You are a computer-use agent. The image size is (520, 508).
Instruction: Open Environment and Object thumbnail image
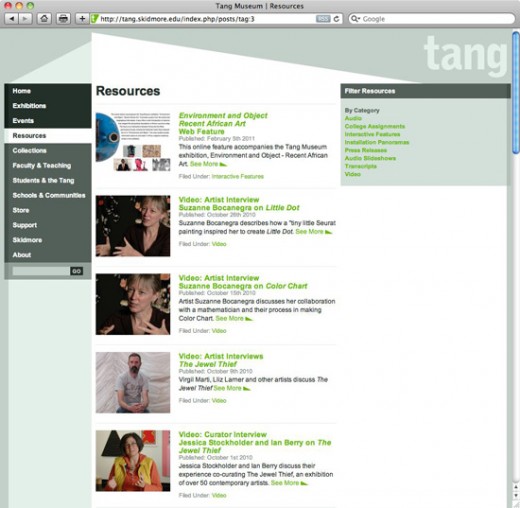(x=133, y=142)
